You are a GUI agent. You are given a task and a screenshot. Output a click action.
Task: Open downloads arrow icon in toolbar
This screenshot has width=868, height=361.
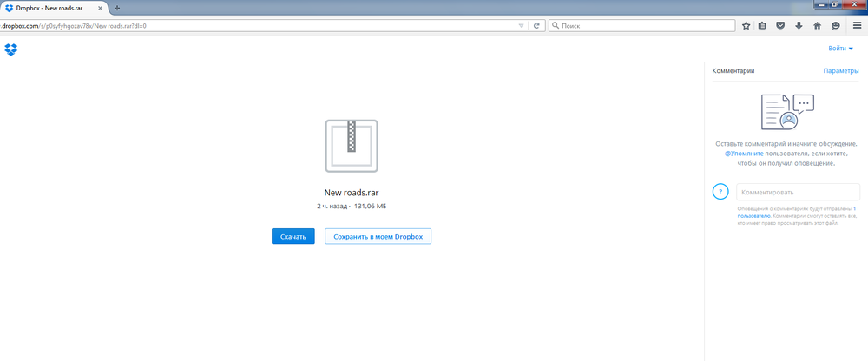tap(799, 25)
